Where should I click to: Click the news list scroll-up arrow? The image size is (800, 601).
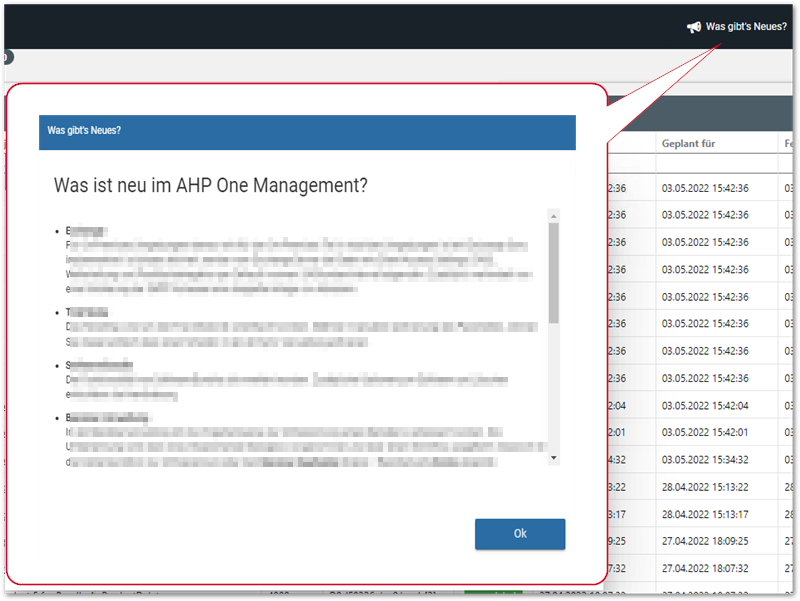[554, 216]
